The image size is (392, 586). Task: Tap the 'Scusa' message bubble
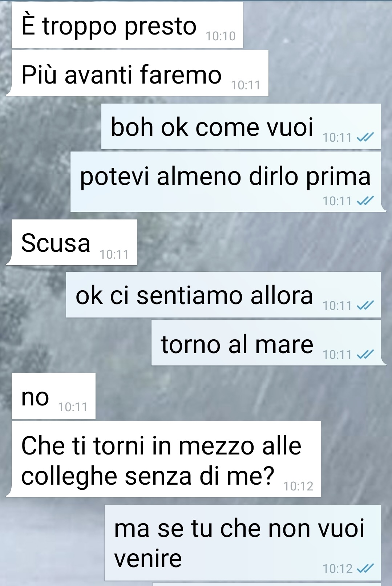click(72, 242)
